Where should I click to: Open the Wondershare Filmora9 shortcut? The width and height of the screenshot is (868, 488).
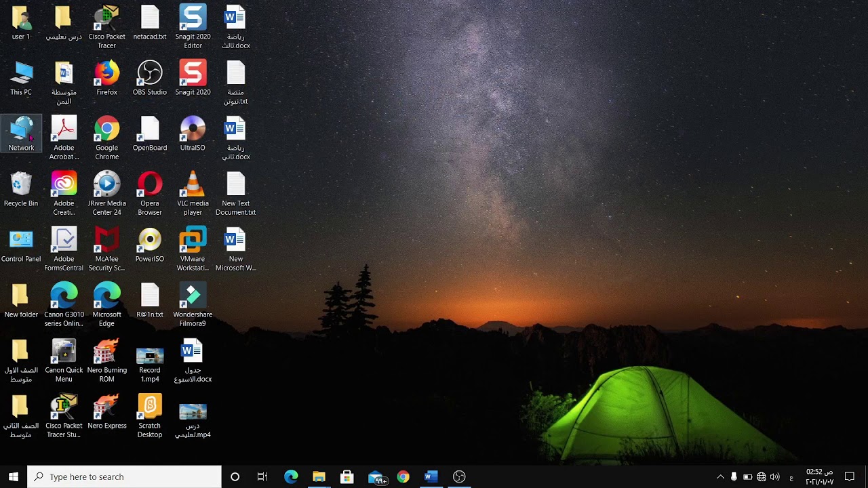[193, 304]
